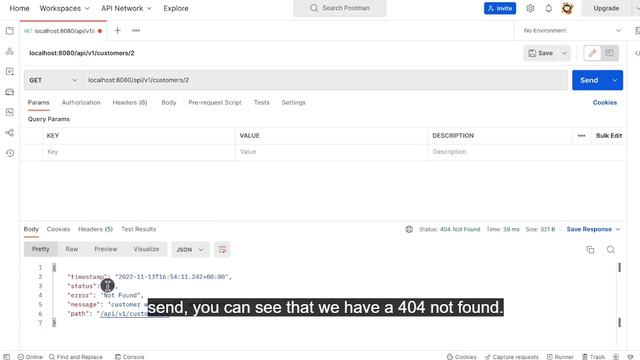Add a new request tab with plus

(x=118, y=31)
